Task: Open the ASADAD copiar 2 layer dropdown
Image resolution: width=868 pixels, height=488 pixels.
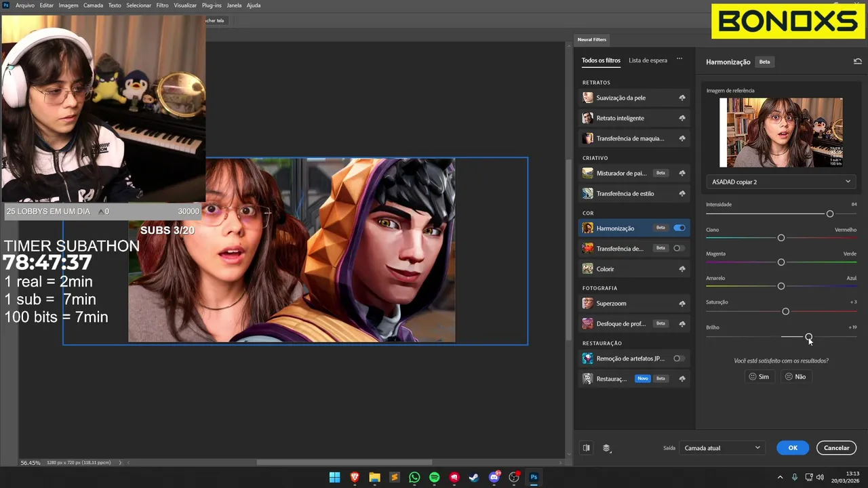Action: coord(781,182)
